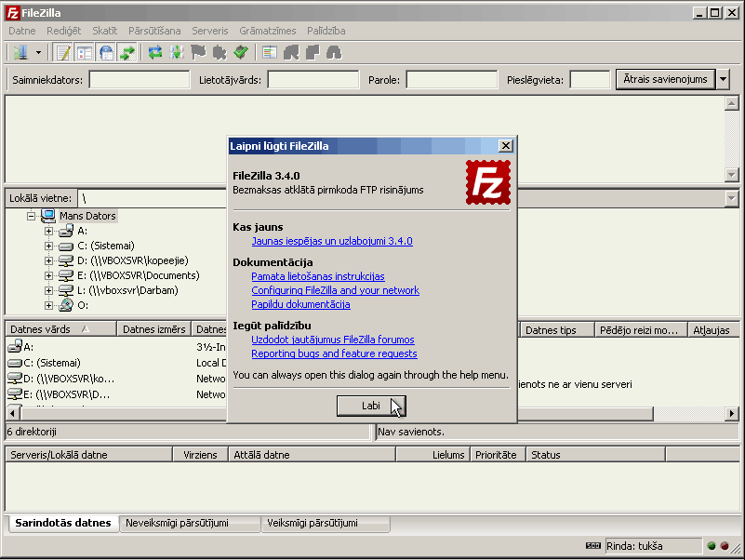Toggle the transfer queue display icon
The height and width of the screenshot is (560, 745).
127,52
